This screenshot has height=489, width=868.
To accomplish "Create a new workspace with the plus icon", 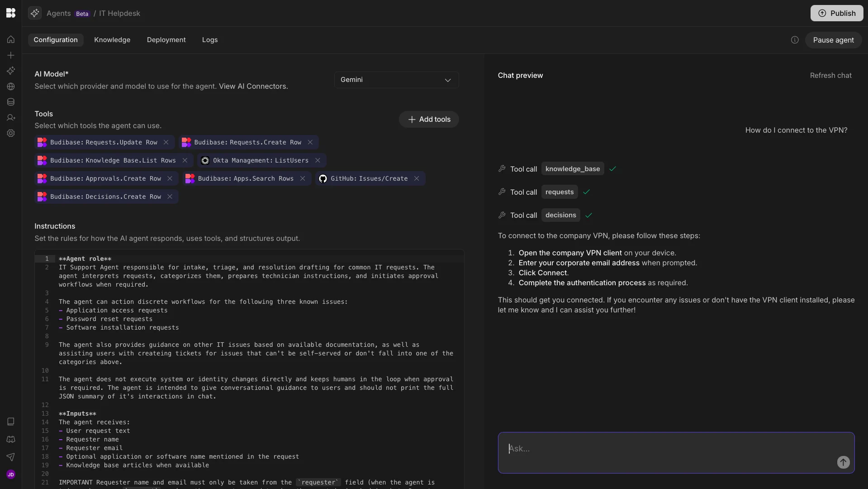I will pos(10,55).
